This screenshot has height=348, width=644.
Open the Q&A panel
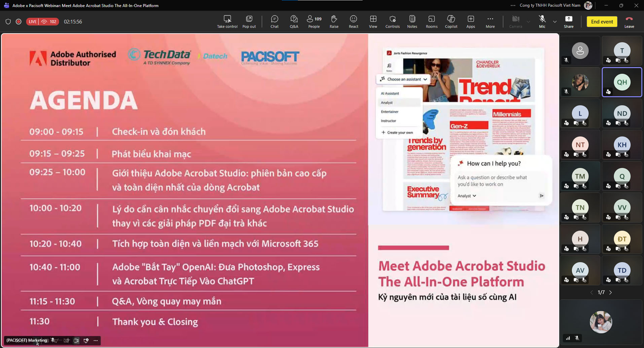tap(294, 22)
